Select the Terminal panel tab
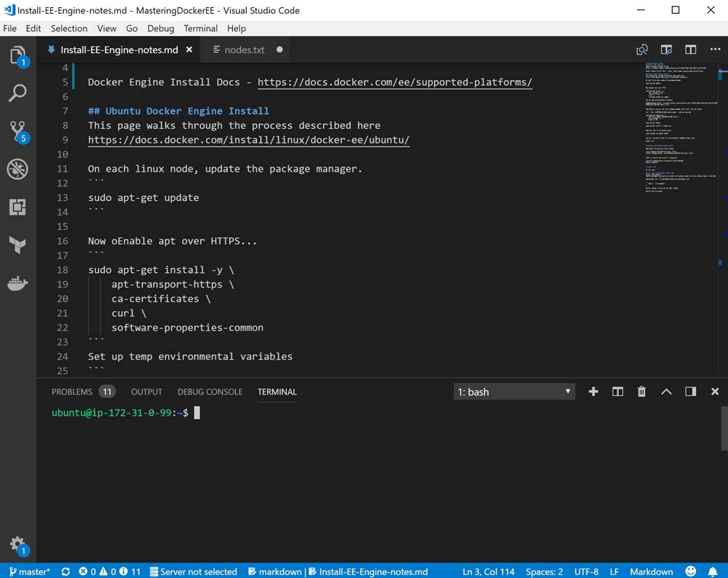 pyautogui.click(x=277, y=392)
